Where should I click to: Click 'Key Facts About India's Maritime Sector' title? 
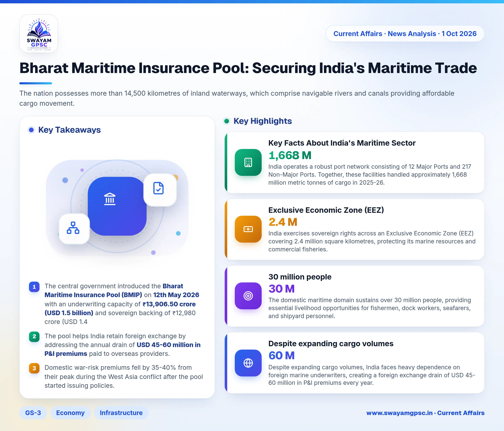click(x=342, y=143)
